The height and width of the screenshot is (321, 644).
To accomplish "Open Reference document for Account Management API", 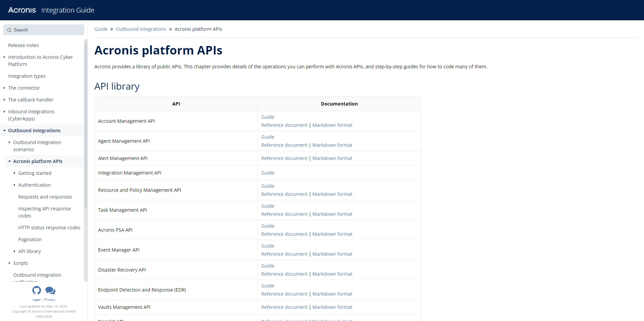I will 284,125.
